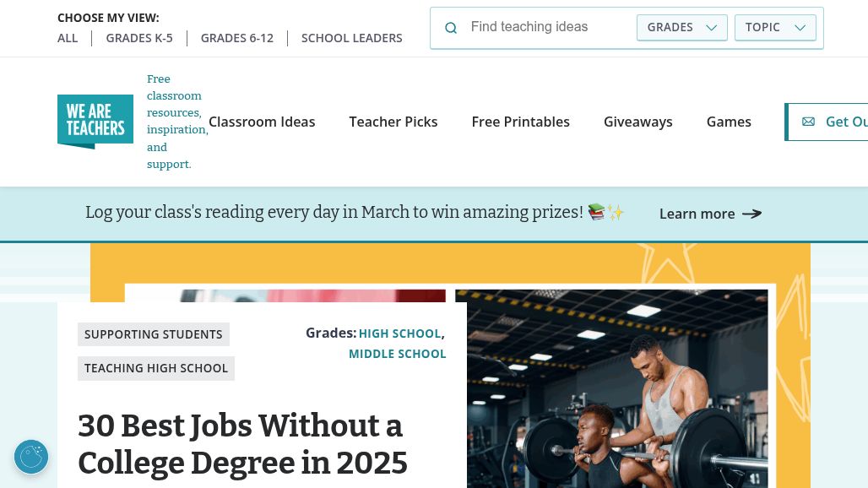Switch view to Grades K-5

point(139,38)
